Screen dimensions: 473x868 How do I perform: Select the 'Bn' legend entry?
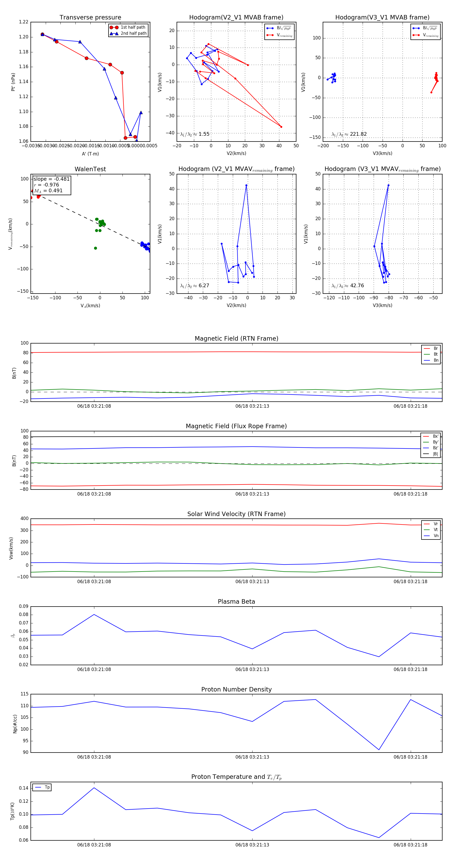(431, 360)
